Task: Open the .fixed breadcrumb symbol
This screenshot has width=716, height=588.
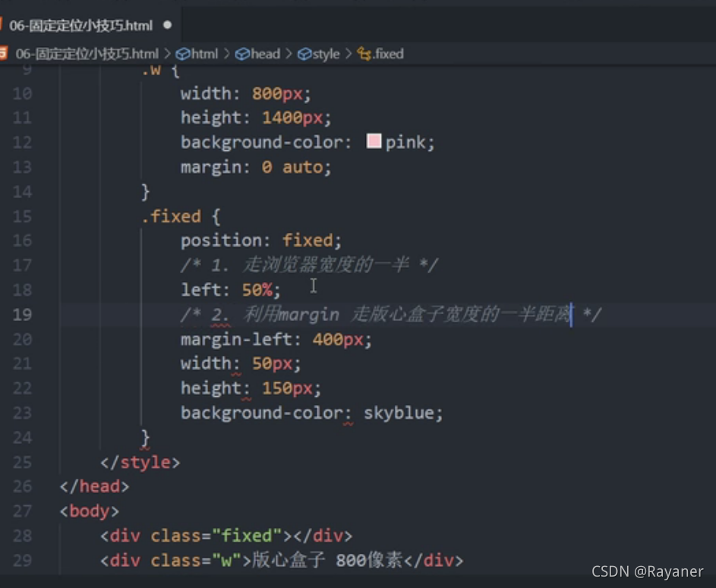Action: point(388,54)
